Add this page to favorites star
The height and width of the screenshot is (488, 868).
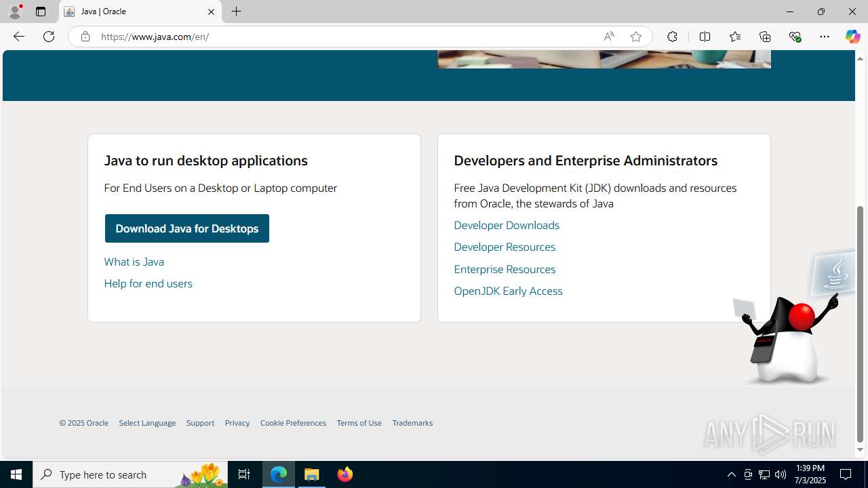[x=636, y=37]
